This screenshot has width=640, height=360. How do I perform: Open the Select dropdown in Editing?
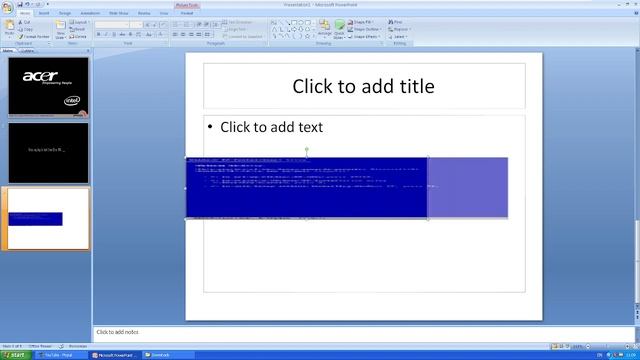tap(398, 37)
